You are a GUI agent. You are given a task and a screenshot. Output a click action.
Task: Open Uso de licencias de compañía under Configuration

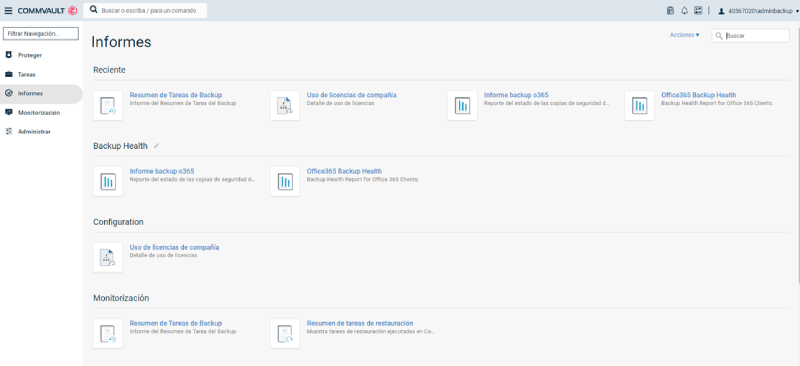[x=174, y=247]
